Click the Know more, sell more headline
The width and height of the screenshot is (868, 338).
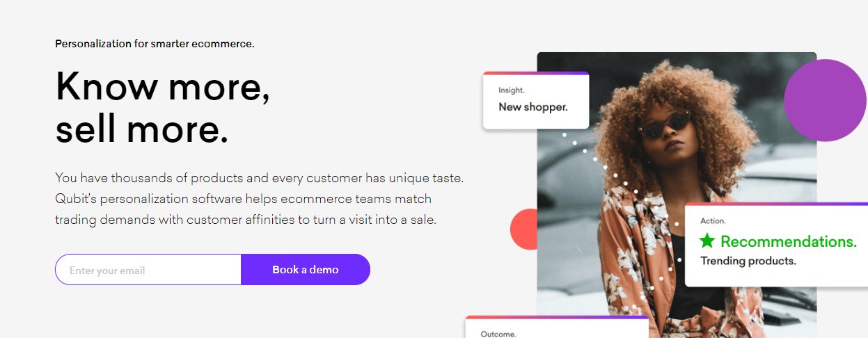tap(163, 108)
